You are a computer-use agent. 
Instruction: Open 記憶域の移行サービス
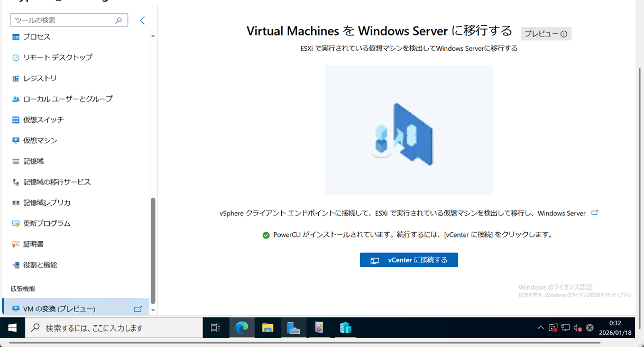(57, 182)
